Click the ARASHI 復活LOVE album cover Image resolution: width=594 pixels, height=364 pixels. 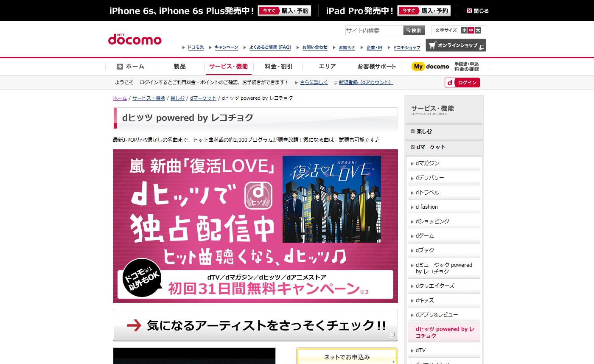(x=331, y=199)
